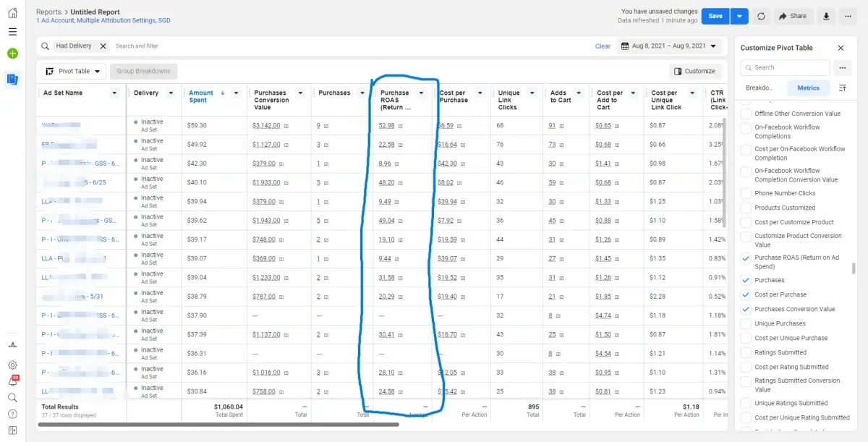Open the Delivery column dropdown
The width and height of the screenshot is (868, 442).
(x=171, y=93)
